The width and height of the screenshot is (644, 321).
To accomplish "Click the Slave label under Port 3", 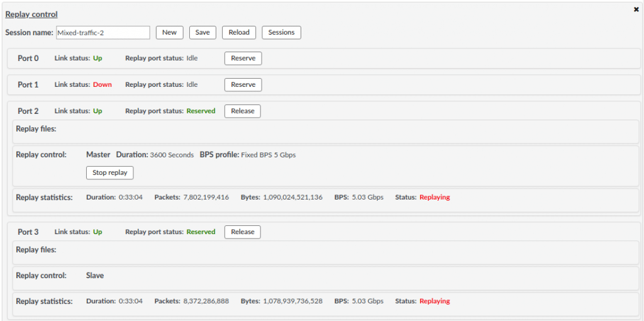I will 95,276.
